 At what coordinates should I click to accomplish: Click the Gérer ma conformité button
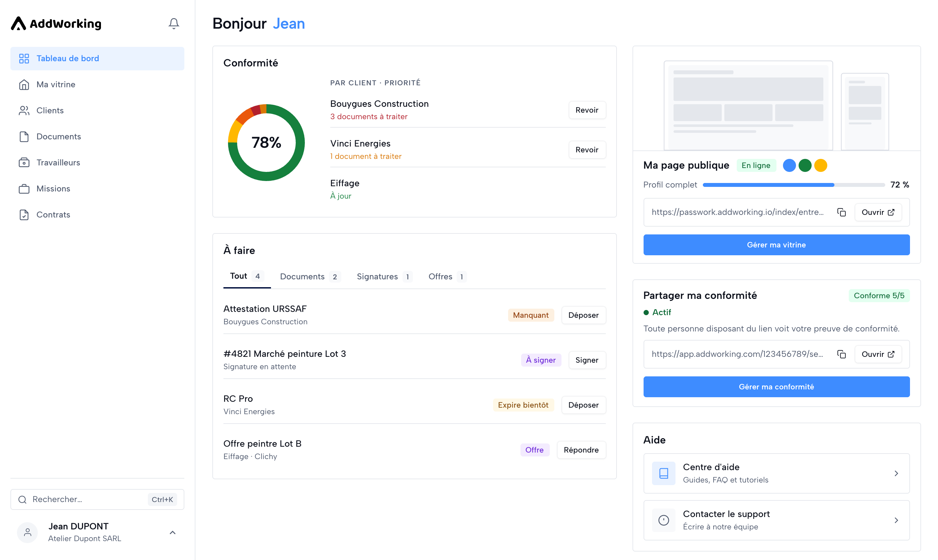776,387
